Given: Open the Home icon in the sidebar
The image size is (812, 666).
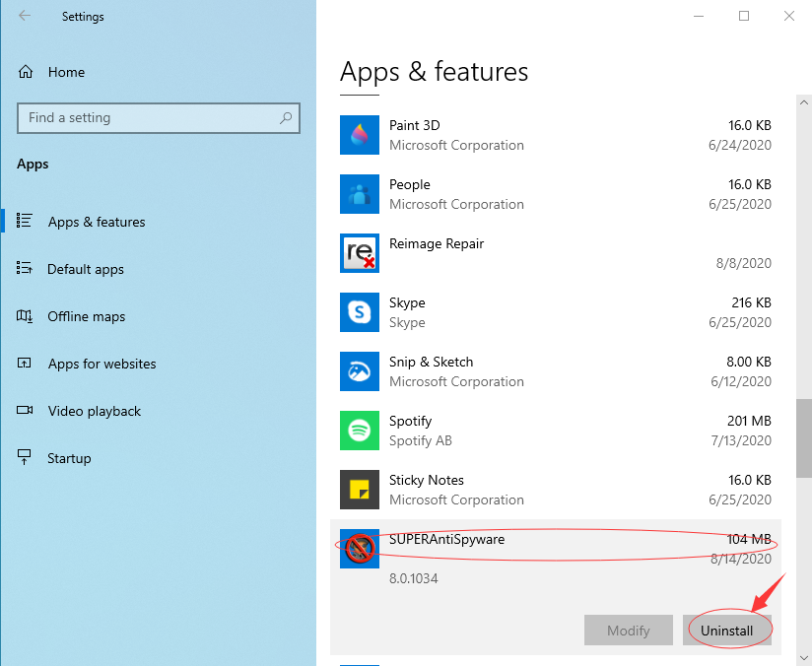Looking at the screenshot, I should click(26, 72).
